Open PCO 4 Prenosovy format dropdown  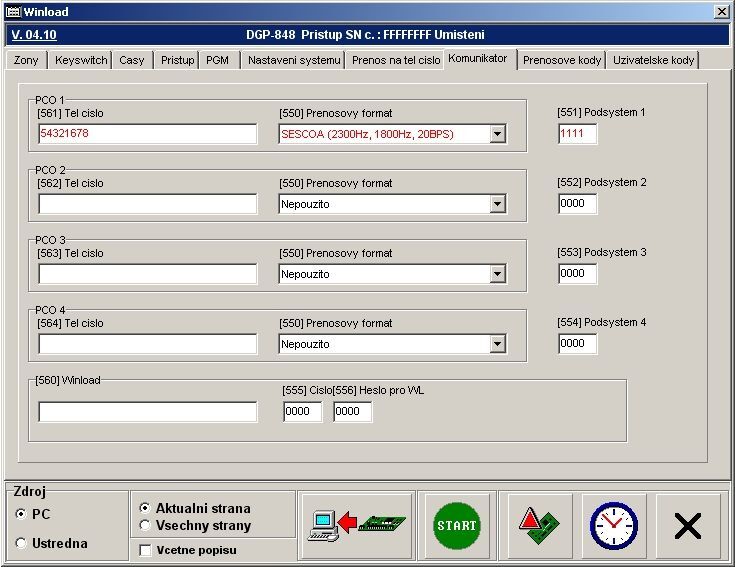[x=497, y=344]
